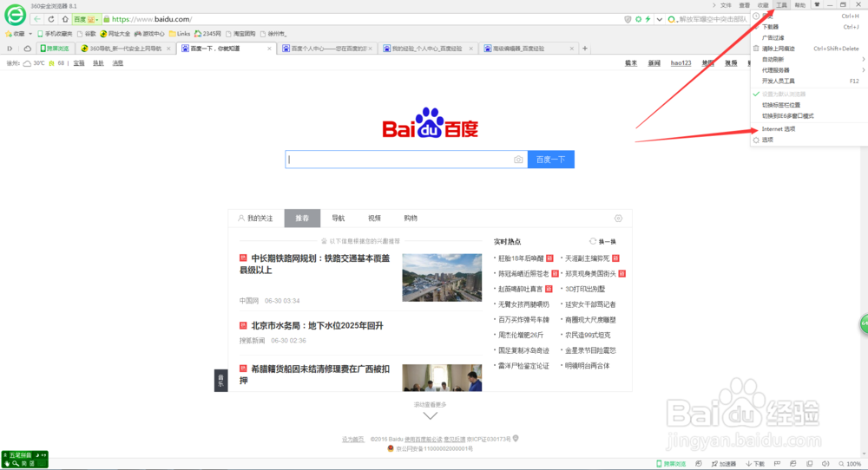Expand 代理服务器 submenu
The image size is (868, 470).
[x=809, y=70]
